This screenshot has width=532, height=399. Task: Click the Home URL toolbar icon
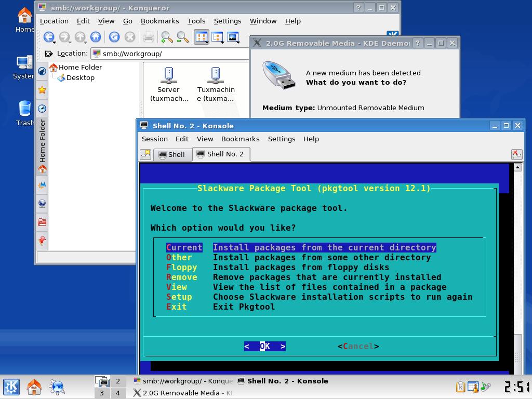[x=95, y=37]
